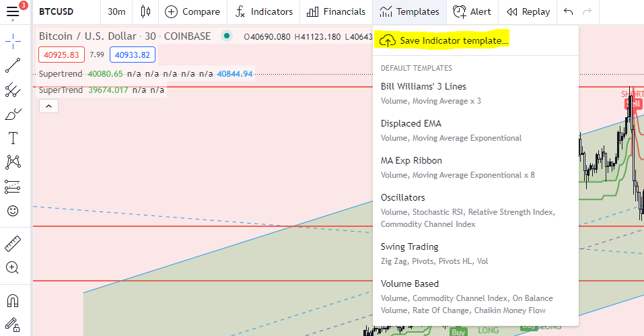Choose the pitchfork drawing tool
The width and height of the screenshot is (644, 336).
(13, 90)
